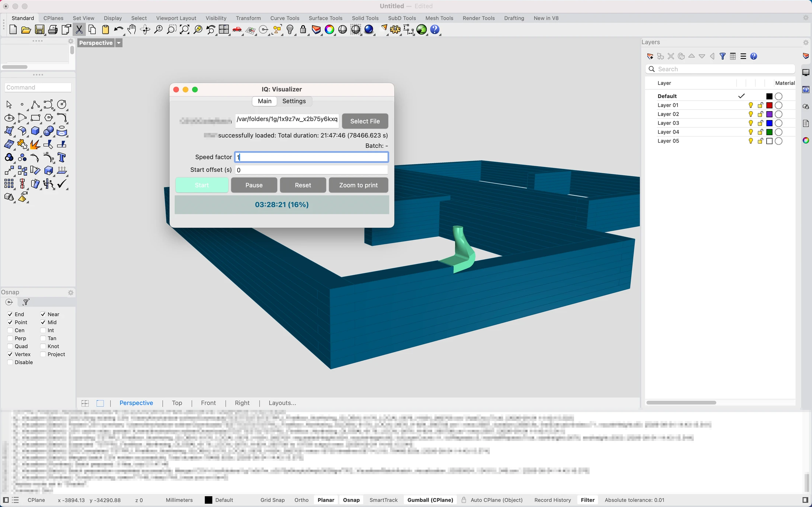Open the Perspective viewport dropdown arrow
Viewport: 812px width, 507px height.
(x=119, y=43)
